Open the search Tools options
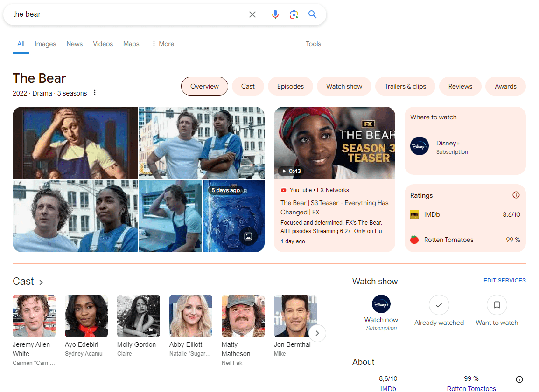The image size is (539, 392). [314, 44]
